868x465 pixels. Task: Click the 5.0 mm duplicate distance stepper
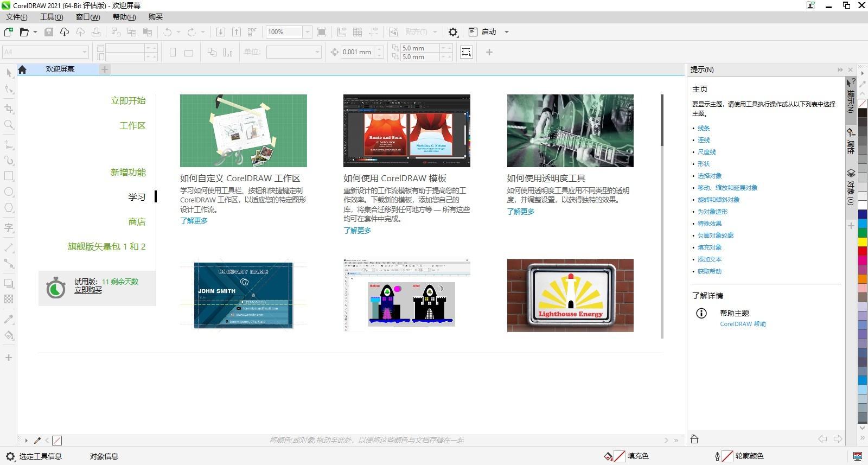(446, 48)
